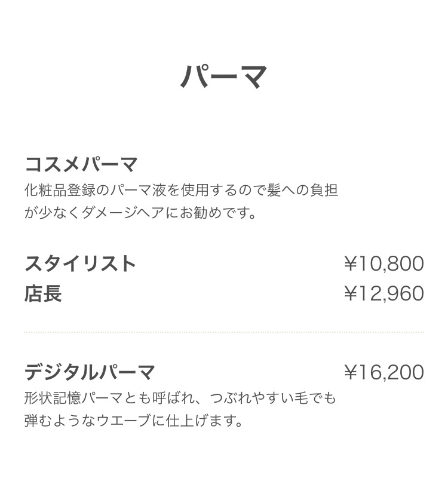The width and height of the screenshot is (448, 478).
Task: Select the デジタルパーマ menu heading
Action: pos(90,372)
